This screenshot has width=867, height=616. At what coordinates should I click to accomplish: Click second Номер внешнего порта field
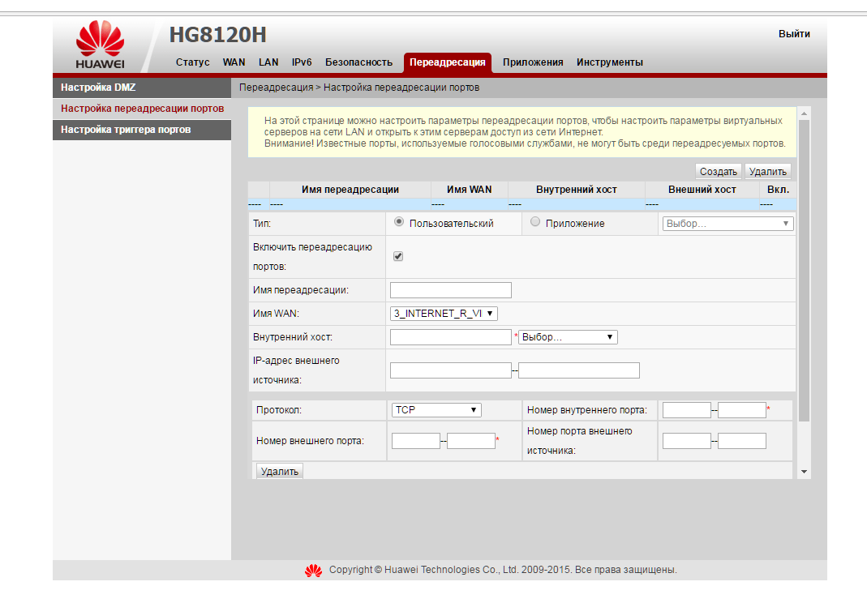click(471, 441)
